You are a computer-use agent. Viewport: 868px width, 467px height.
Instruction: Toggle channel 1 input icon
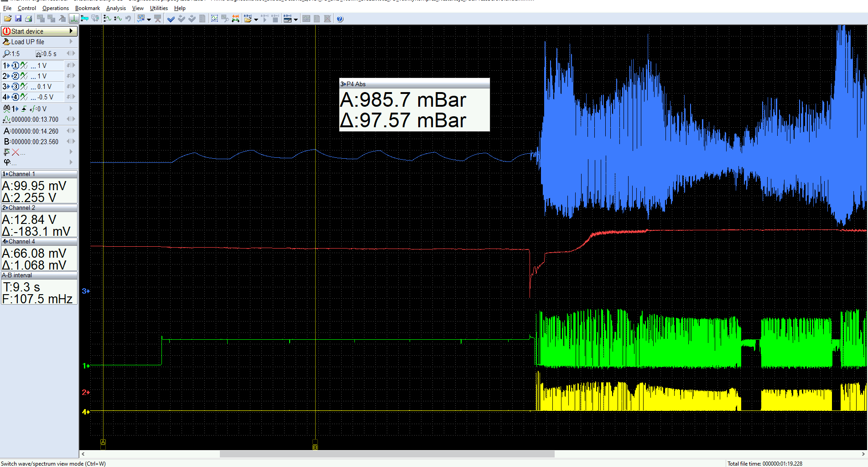pos(15,66)
